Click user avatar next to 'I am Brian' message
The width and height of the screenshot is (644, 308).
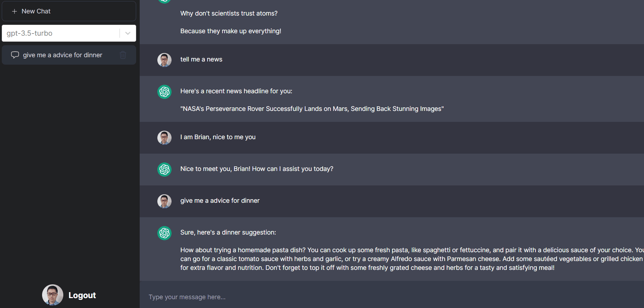[x=164, y=138]
